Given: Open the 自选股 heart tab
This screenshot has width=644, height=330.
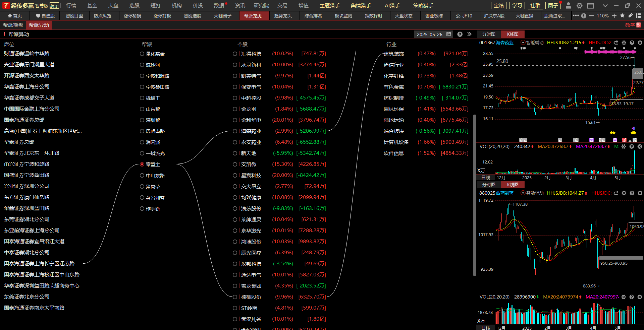Looking at the screenshot, I should point(45,16).
